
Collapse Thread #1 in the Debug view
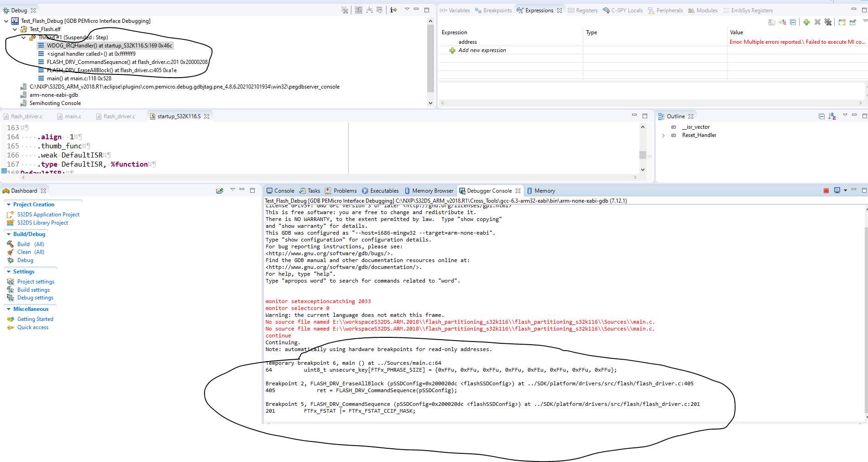(23, 37)
